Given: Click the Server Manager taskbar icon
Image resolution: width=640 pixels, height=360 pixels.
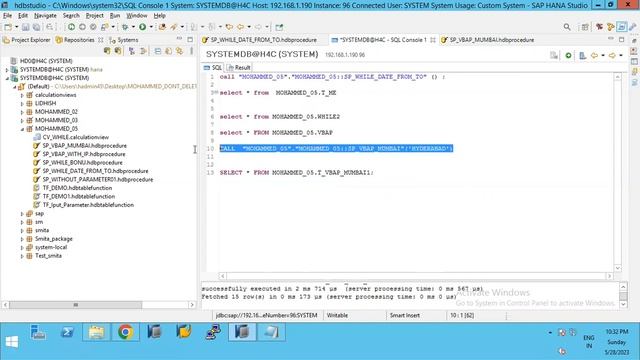Looking at the screenshot, I should (38, 332).
